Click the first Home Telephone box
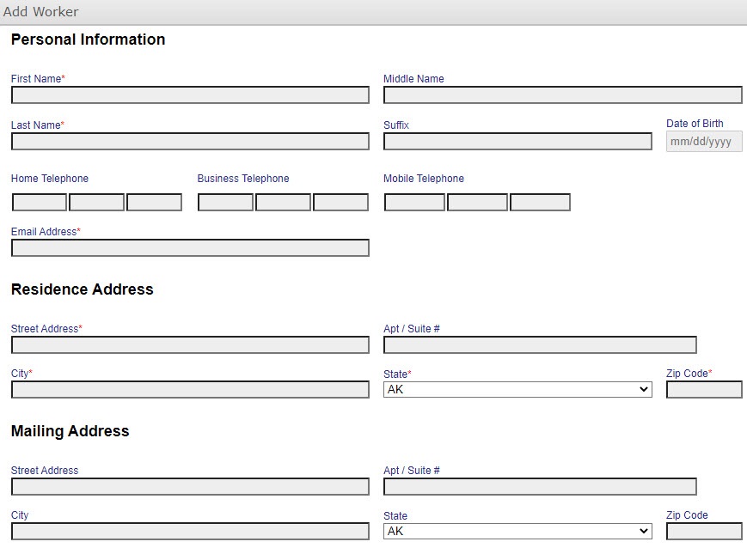 pyautogui.click(x=40, y=203)
